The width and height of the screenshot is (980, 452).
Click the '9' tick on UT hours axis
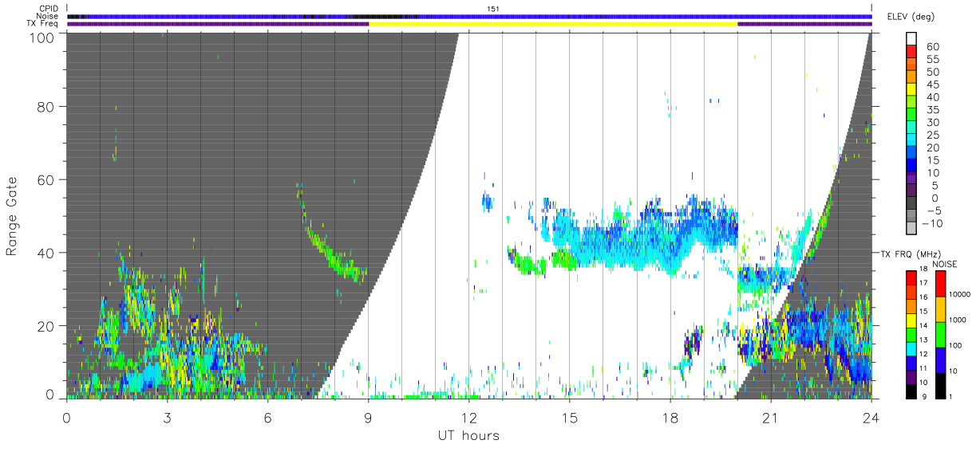pos(368,418)
